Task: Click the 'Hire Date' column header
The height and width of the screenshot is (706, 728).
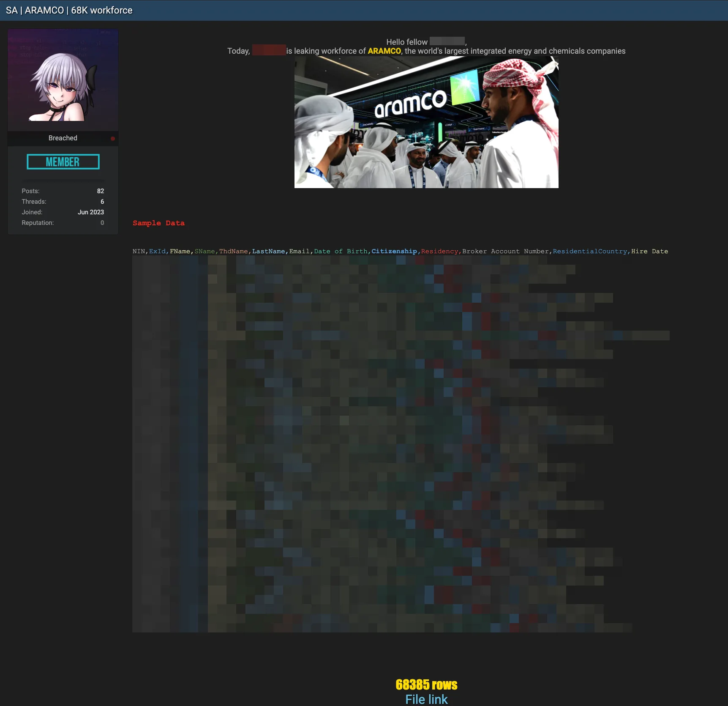Action: tap(649, 252)
